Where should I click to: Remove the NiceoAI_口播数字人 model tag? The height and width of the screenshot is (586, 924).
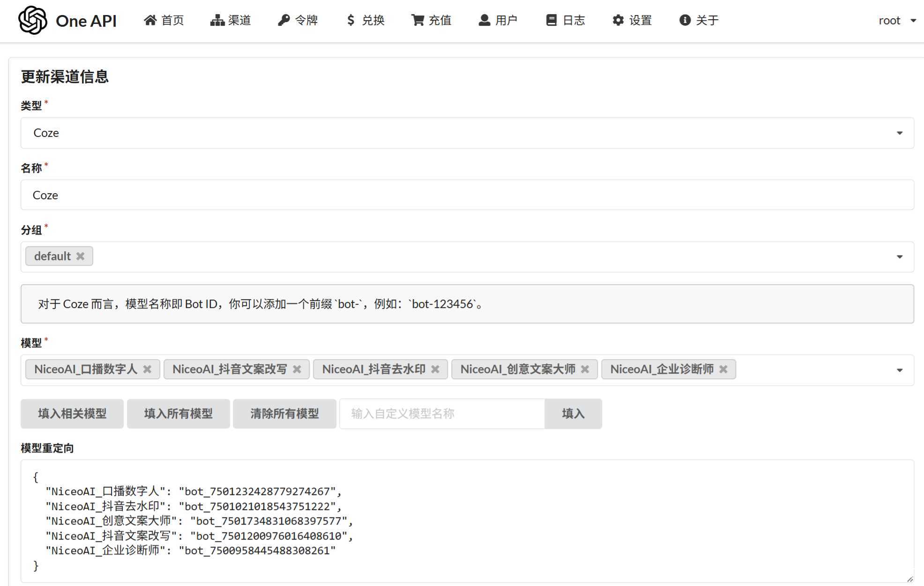click(147, 369)
